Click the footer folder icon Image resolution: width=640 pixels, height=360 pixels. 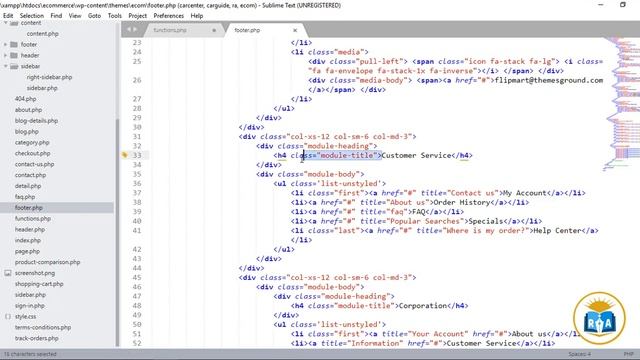click(x=14, y=44)
